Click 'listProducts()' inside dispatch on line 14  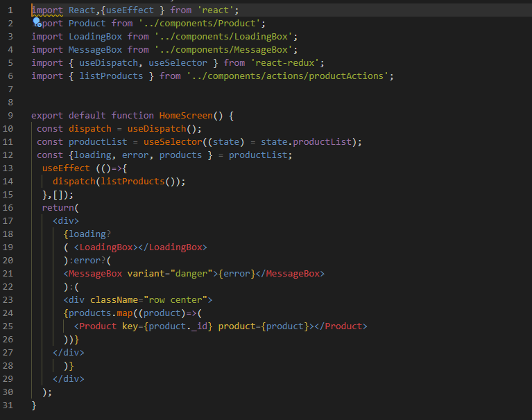pyautogui.click(x=138, y=182)
